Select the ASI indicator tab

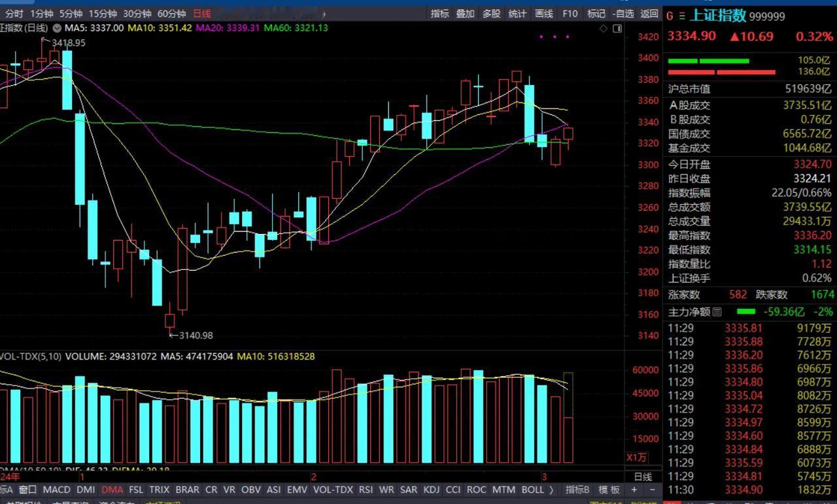(274, 489)
